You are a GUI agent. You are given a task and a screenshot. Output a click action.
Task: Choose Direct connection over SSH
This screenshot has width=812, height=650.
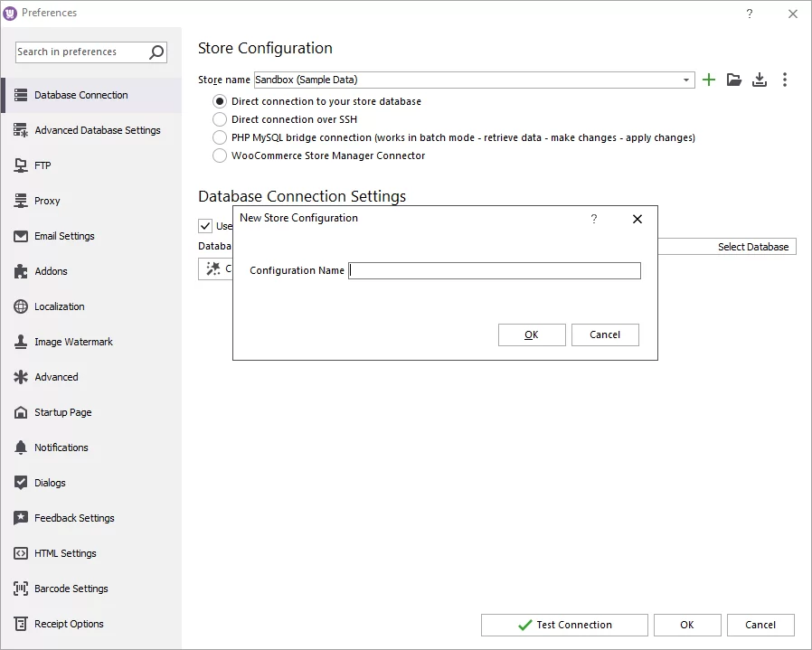pos(219,119)
